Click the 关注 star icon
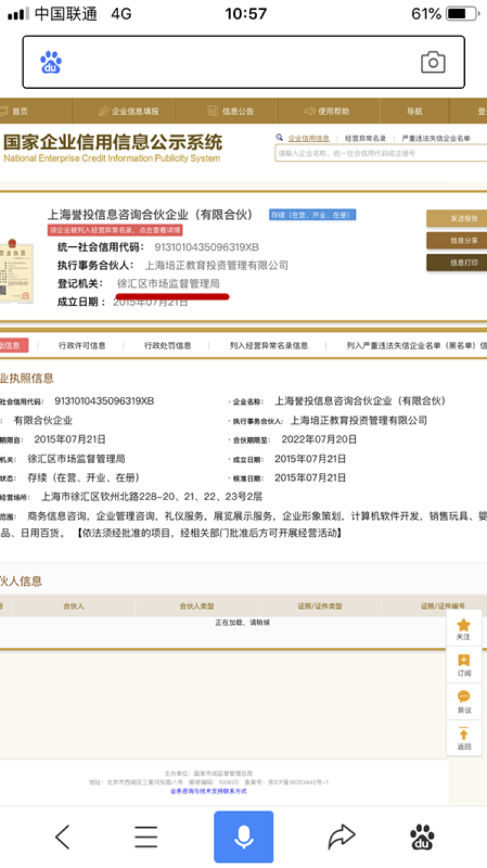 [464, 629]
